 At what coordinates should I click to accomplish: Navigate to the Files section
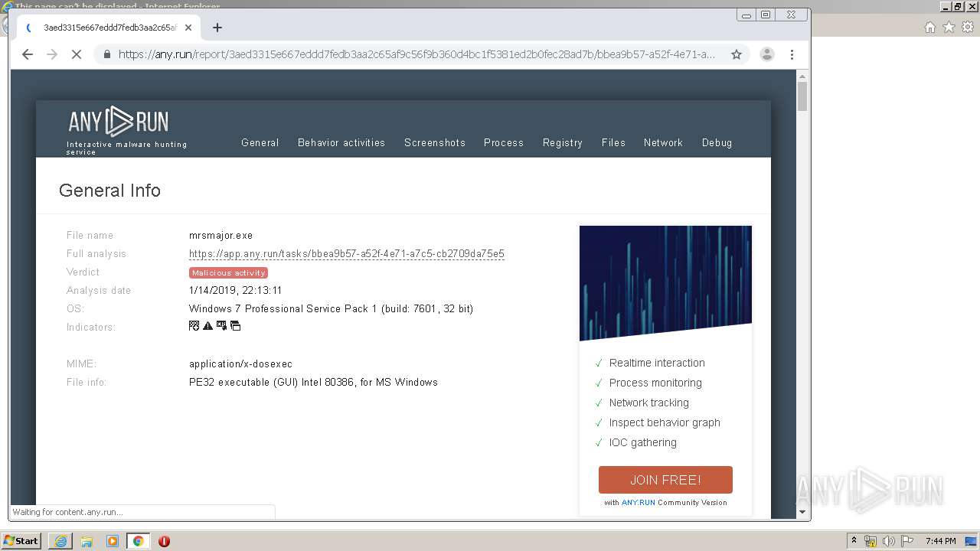tap(613, 142)
